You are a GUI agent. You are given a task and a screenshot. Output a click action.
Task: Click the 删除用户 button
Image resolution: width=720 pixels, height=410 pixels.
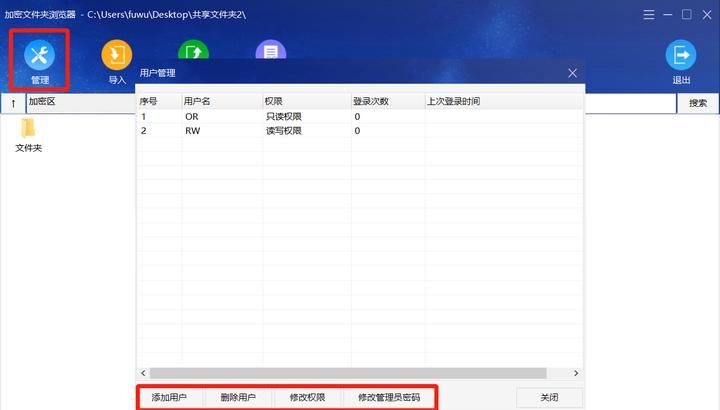pyautogui.click(x=238, y=398)
